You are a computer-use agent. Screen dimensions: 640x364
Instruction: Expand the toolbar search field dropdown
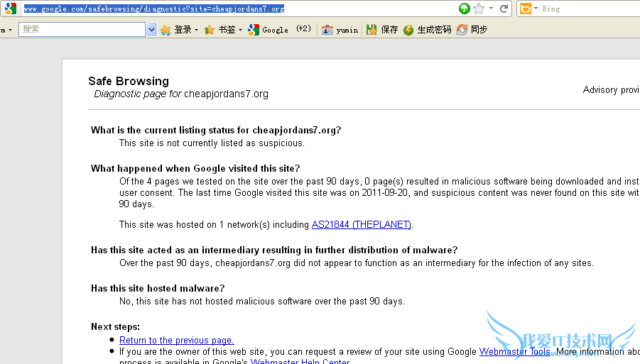(151, 29)
